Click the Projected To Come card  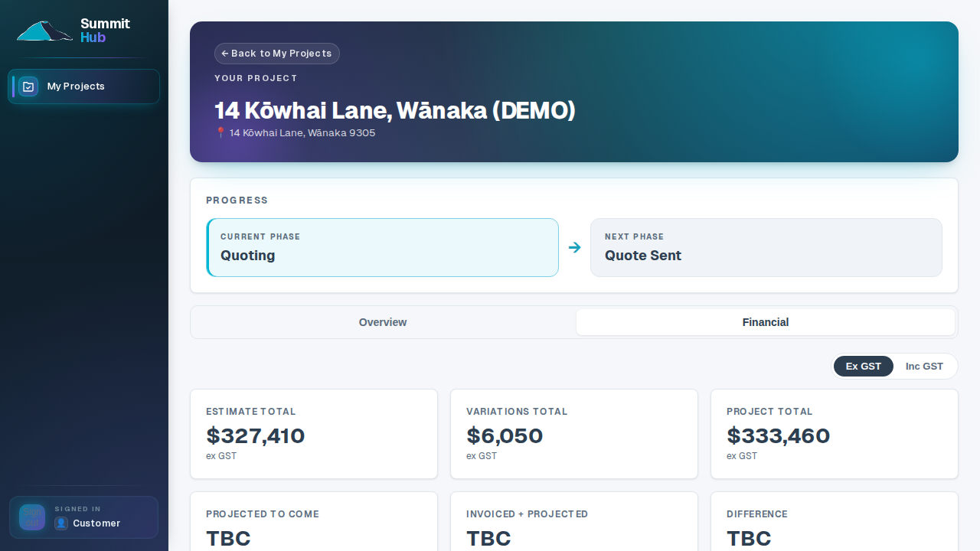(x=314, y=521)
